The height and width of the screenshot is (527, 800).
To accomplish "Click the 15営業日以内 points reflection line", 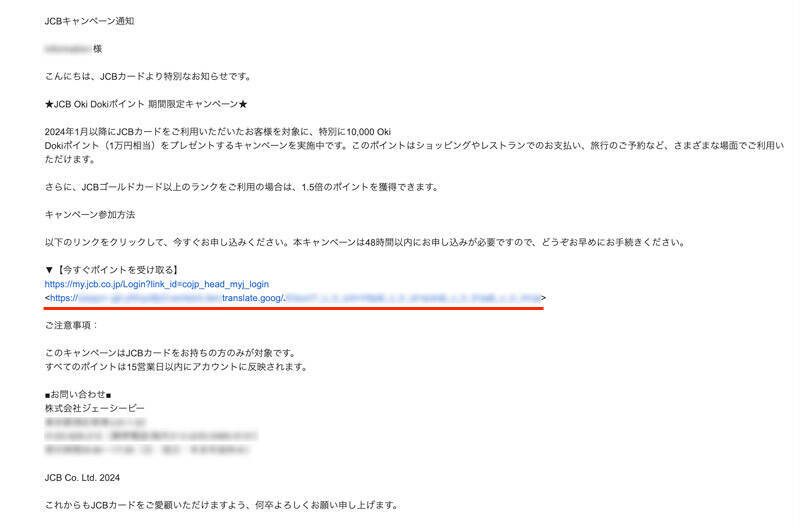I will [177, 367].
